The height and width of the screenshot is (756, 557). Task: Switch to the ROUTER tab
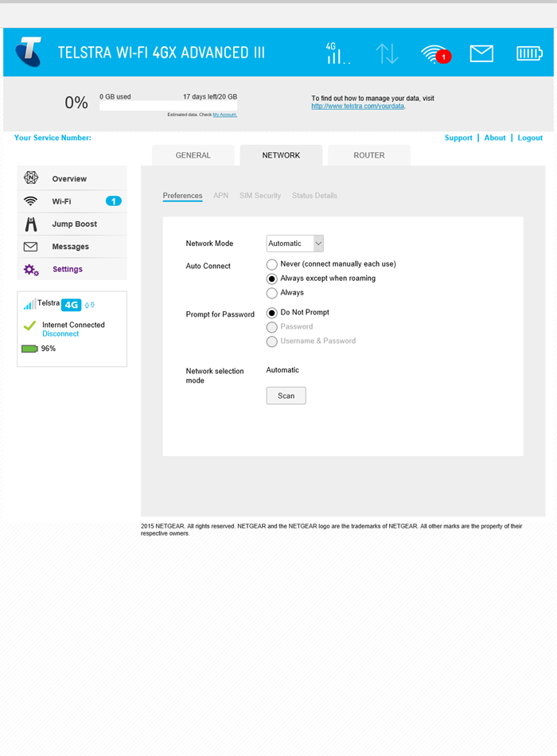pyautogui.click(x=369, y=155)
